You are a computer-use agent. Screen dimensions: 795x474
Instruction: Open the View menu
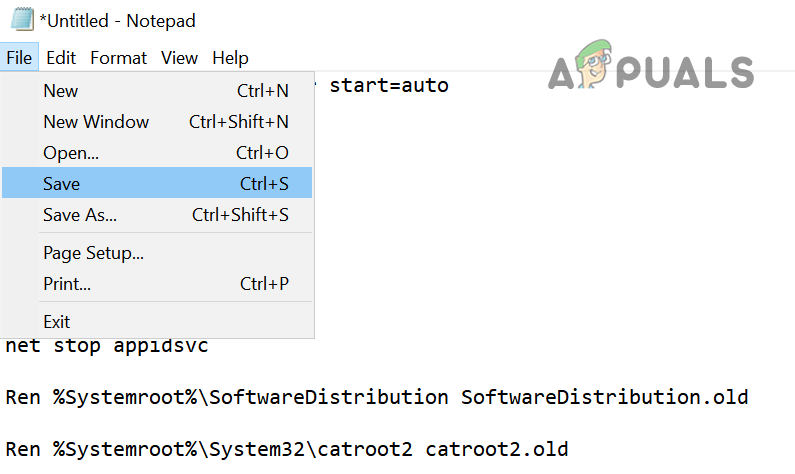click(x=180, y=58)
